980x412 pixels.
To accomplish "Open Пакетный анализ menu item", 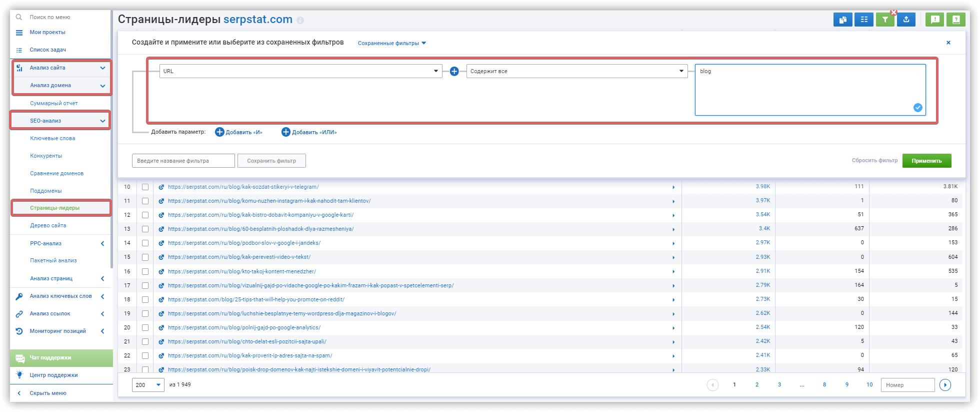I will click(x=53, y=261).
